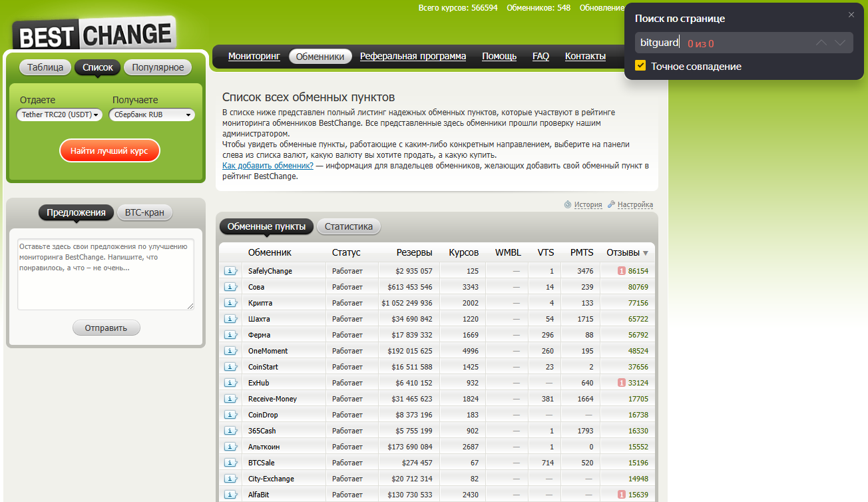Screen dimensions: 868x502
Task: Sort by PMTS column header
Action: (582, 252)
